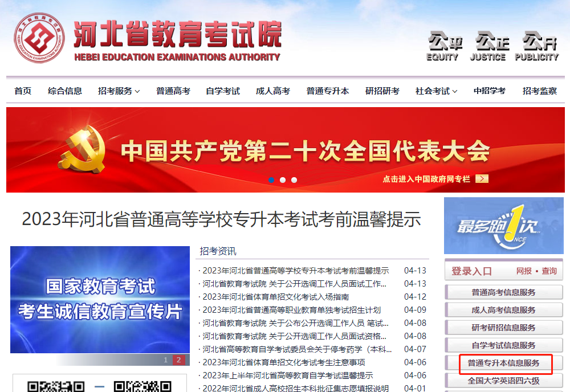This screenshot has width=570, height=392.
Task: Select the second banner carousel dot
Action: [283, 180]
